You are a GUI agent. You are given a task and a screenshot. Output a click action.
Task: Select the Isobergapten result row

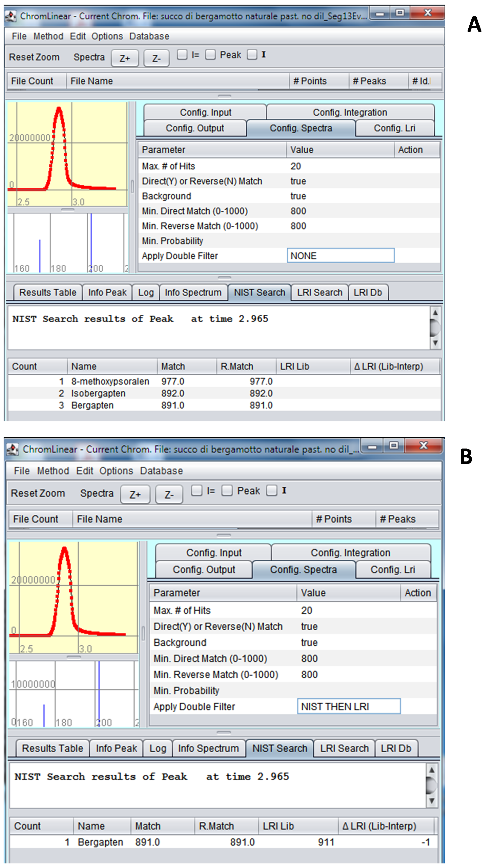[x=98, y=393]
